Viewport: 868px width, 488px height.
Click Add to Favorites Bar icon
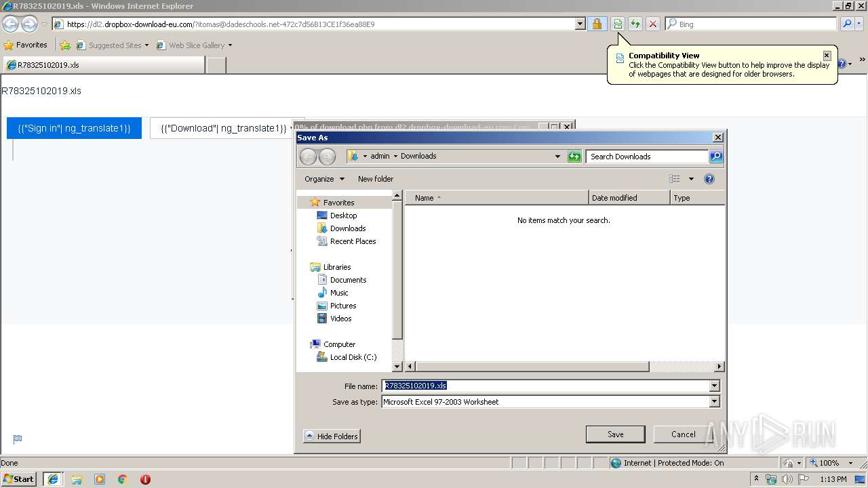(65, 45)
